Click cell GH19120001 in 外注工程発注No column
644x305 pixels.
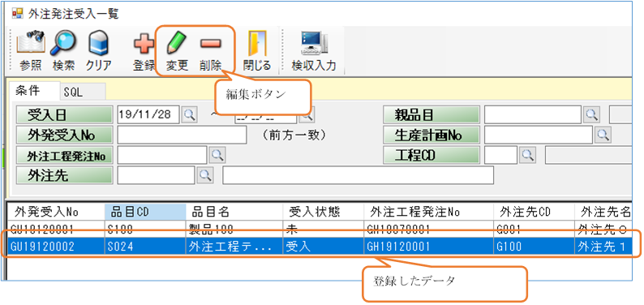point(429,246)
